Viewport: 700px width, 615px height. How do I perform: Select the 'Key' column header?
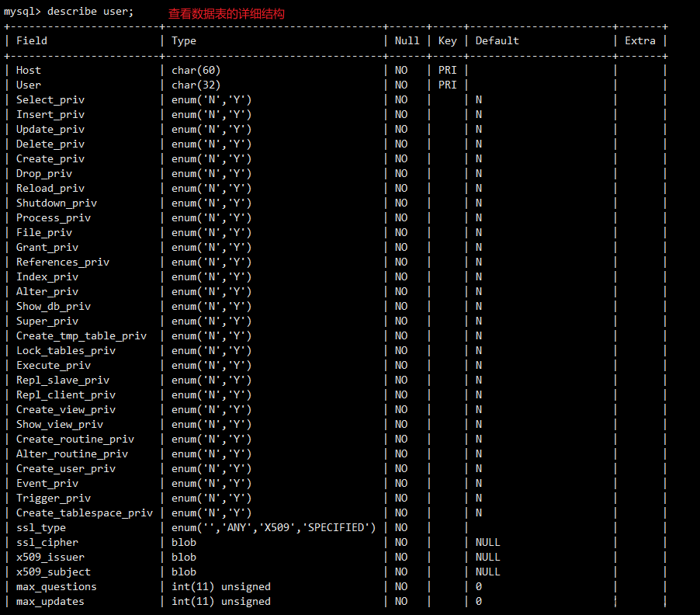click(448, 41)
